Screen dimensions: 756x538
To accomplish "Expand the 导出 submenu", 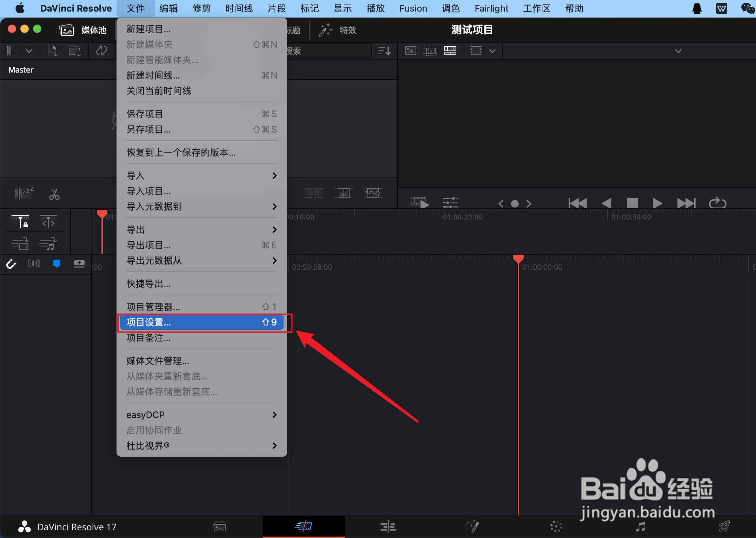I will [x=201, y=229].
